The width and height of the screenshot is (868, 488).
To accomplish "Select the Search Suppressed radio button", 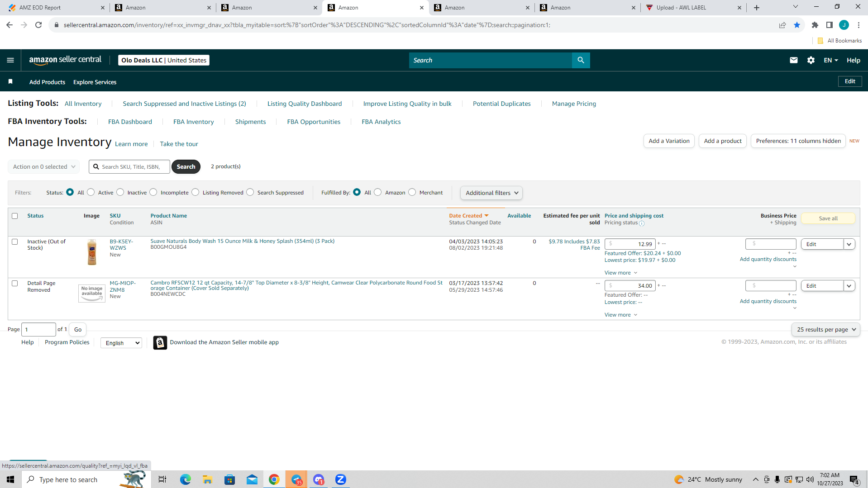I will pyautogui.click(x=250, y=192).
